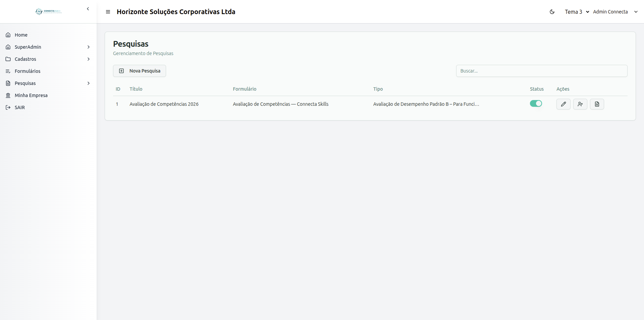Expand the SuperAdmin submenu chevron
The width and height of the screenshot is (644, 320).
point(89,47)
